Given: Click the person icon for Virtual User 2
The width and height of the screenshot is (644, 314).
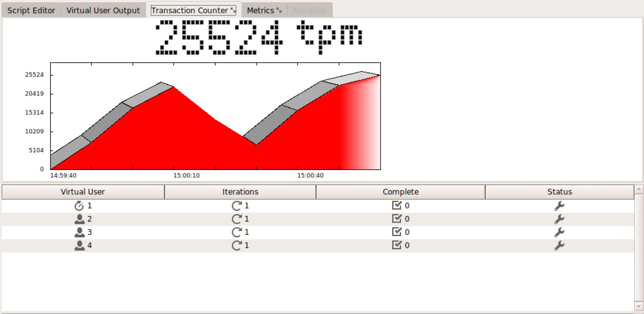Looking at the screenshot, I should coord(79,219).
